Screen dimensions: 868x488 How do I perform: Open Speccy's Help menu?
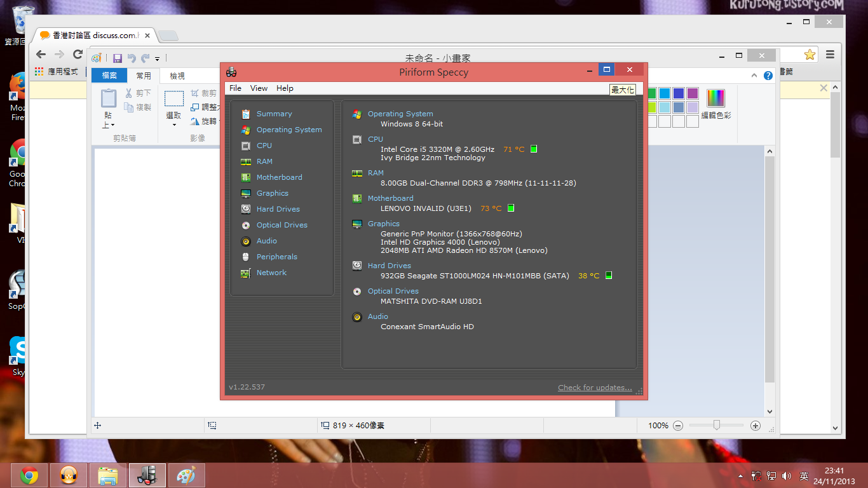[x=285, y=88]
